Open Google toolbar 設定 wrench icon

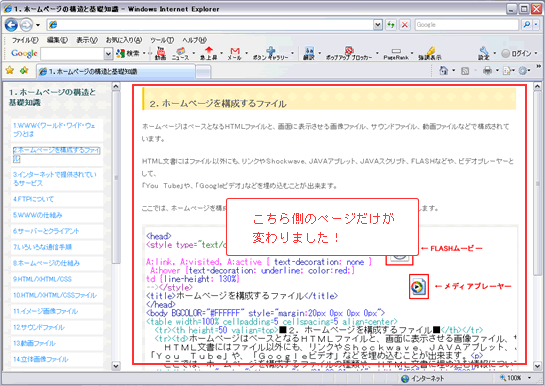483,54
